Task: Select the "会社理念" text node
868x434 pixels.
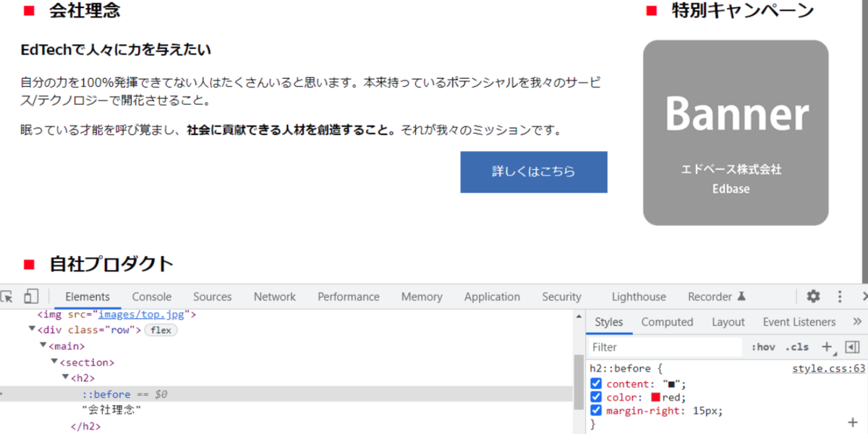Action: coord(111,410)
